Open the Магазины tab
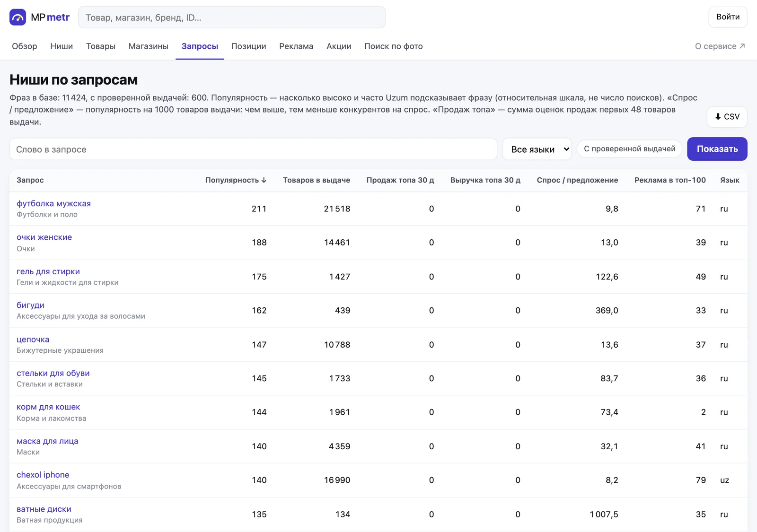The height and width of the screenshot is (532, 757). click(x=149, y=46)
